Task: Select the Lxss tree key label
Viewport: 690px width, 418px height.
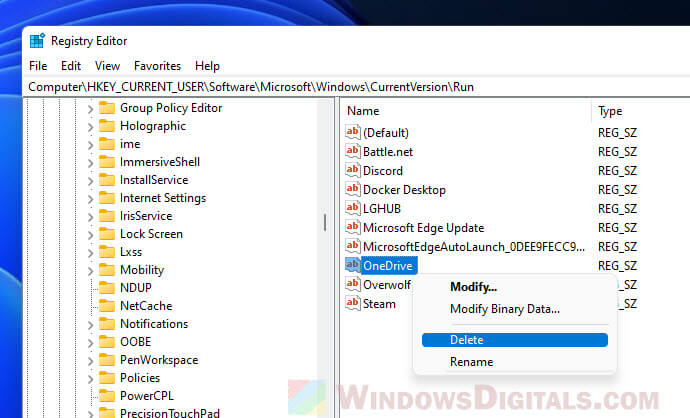Action: [131, 252]
